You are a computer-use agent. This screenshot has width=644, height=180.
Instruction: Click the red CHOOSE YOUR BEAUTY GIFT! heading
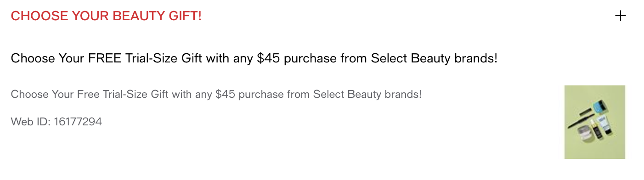click(x=106, y=16)
